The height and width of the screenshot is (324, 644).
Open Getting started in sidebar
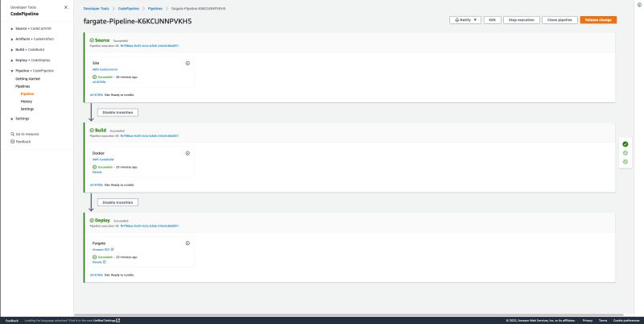(x=28, y=78)
